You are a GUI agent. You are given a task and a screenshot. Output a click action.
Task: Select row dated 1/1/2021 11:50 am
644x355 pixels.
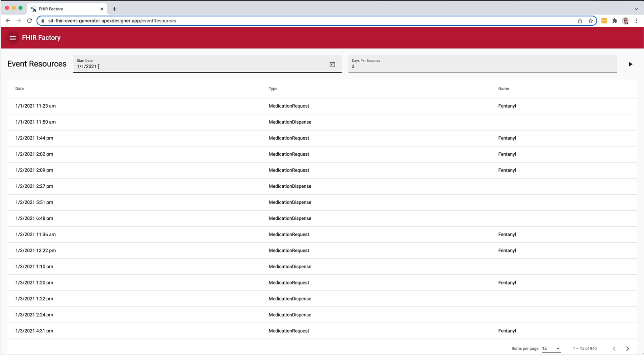tap(322, 122)
